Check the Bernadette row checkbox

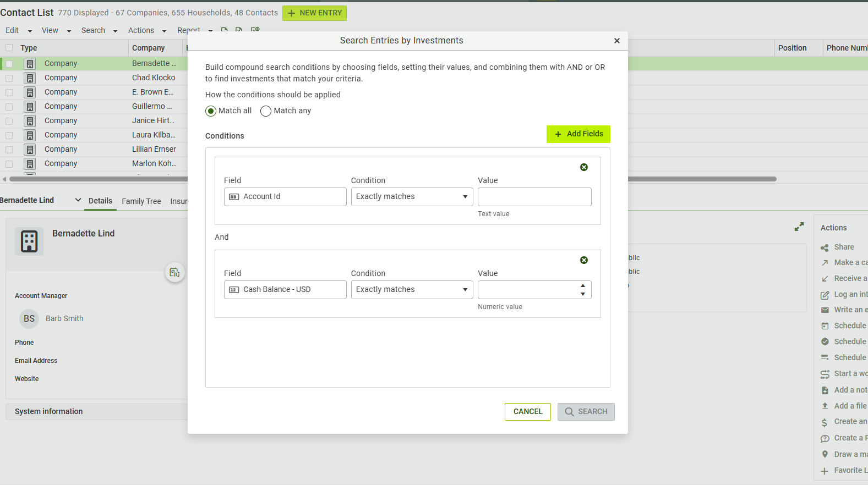pos(9,64)
